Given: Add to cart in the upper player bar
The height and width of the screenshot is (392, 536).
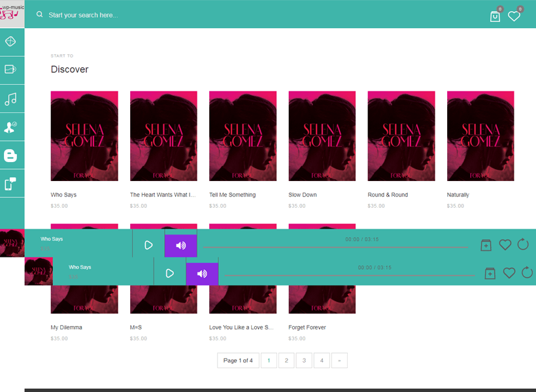Looking at the screenshot, I should coord(486,245).
